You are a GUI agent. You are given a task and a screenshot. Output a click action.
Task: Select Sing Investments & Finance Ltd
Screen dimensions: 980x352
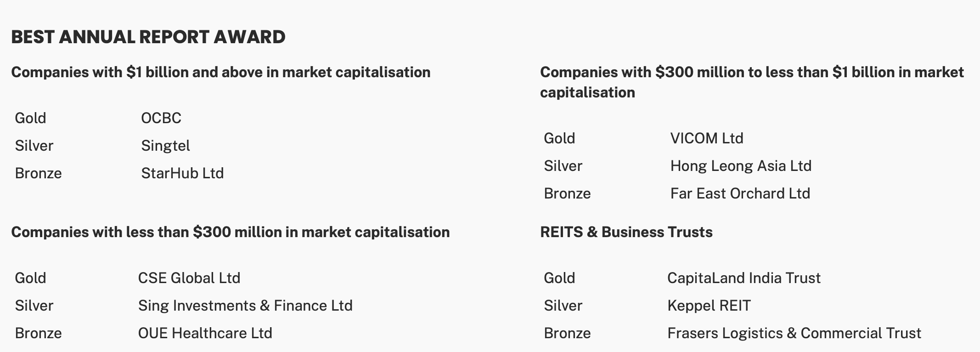(245, 306)
